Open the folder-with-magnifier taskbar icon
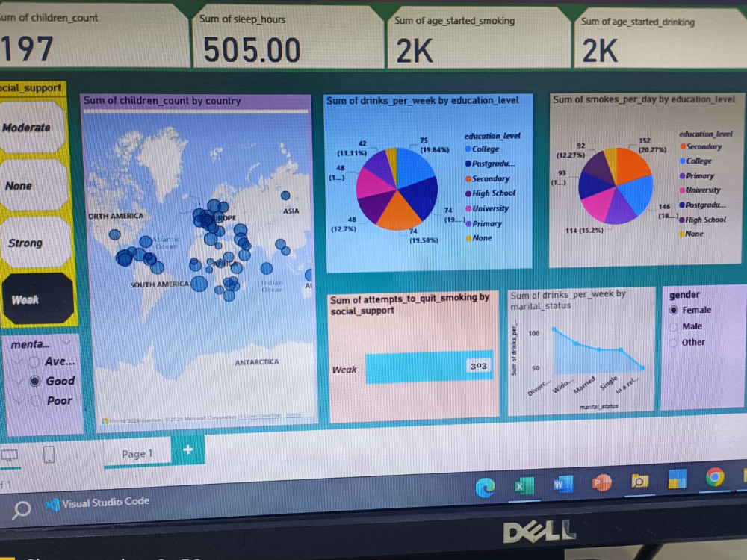 [639, 482]
